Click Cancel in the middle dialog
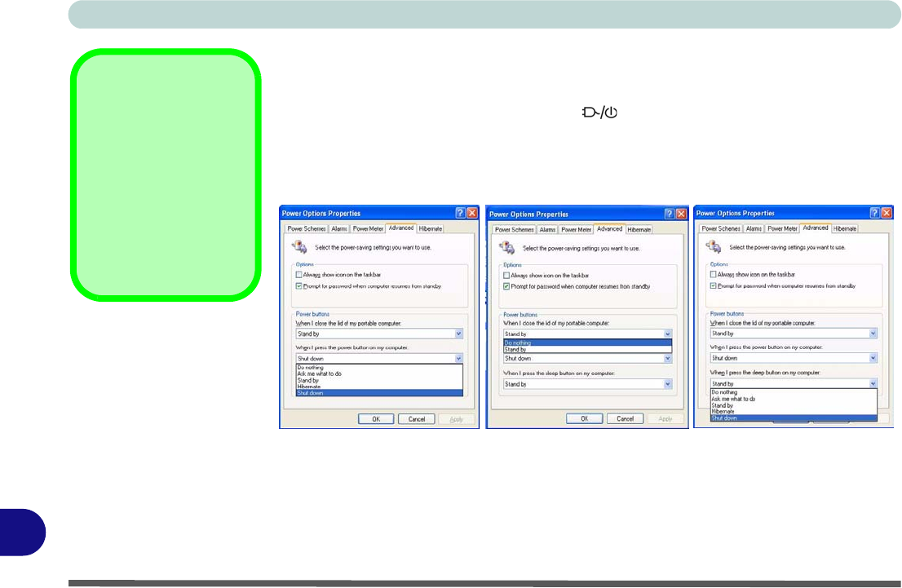Screen dimensions: 902x588 [625, 419]
